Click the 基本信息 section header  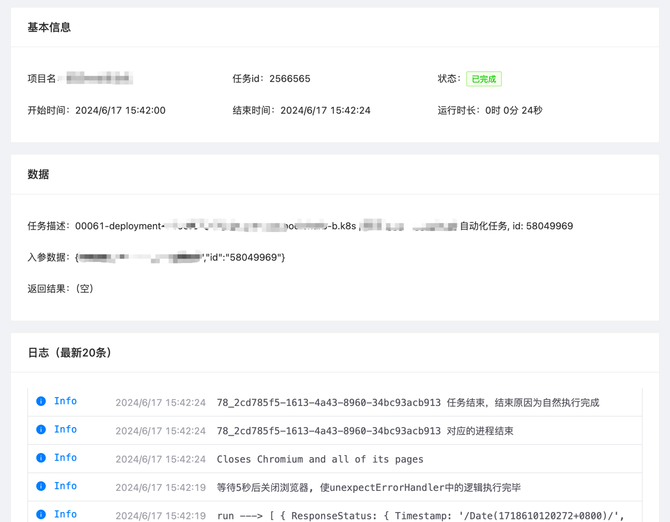49,27
